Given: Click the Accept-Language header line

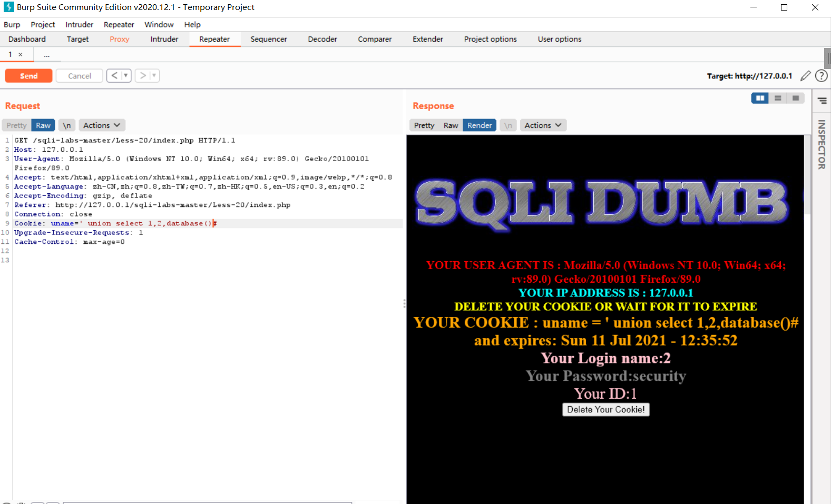Looking at the screenshot, I should 189,186.
